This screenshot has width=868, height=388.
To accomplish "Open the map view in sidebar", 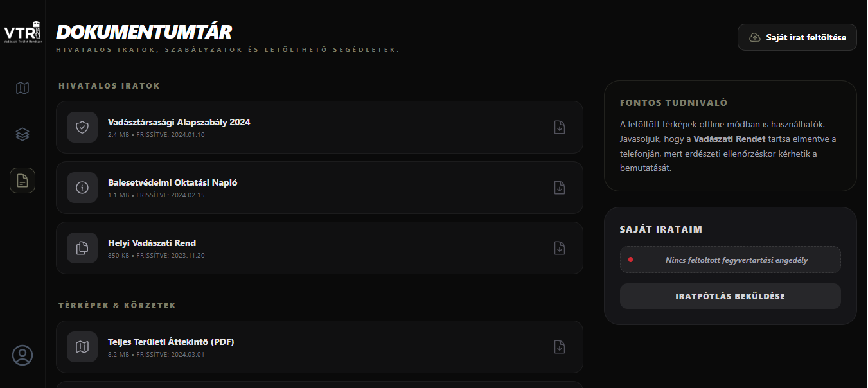I will coord(22,88).
